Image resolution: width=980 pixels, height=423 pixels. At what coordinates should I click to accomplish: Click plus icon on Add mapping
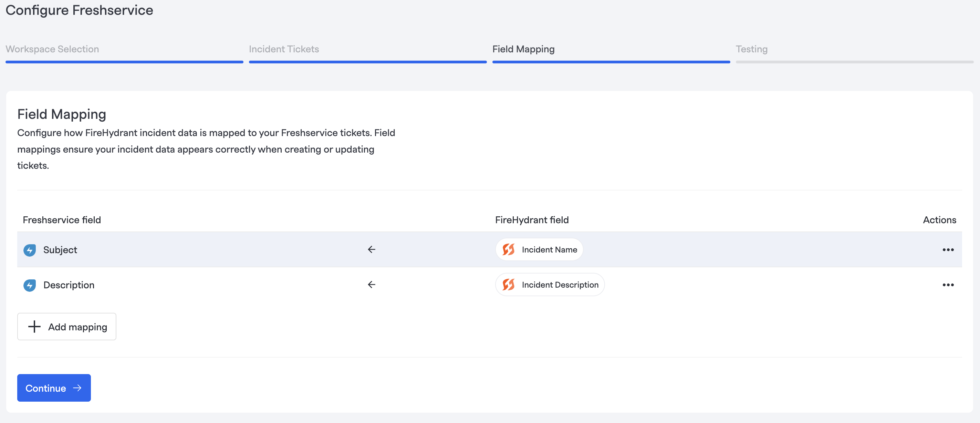point(34,327)
